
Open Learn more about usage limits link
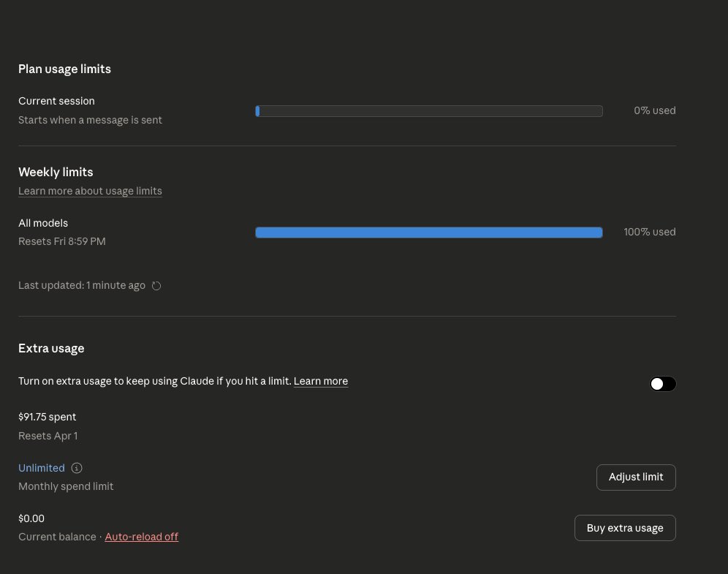pos(90,191)
